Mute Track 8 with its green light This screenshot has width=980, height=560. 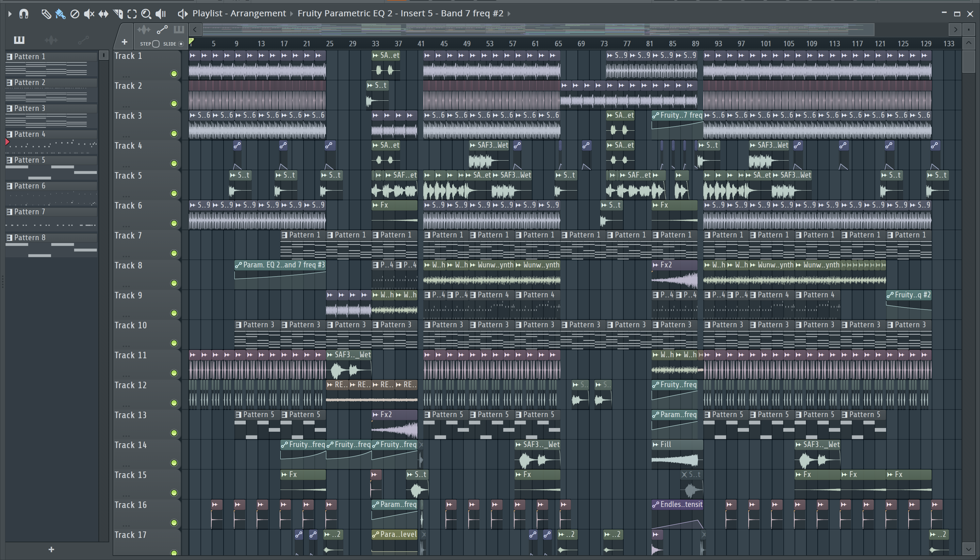(x=174, y=283)
